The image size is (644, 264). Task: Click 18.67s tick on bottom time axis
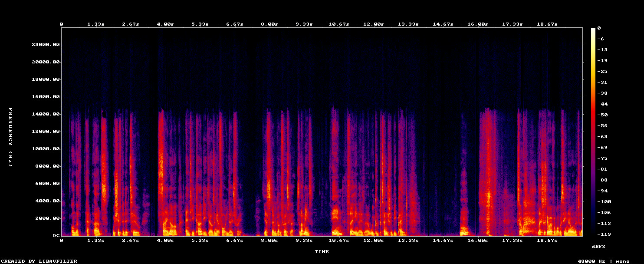pyautogui.click(x=547, y=240)
